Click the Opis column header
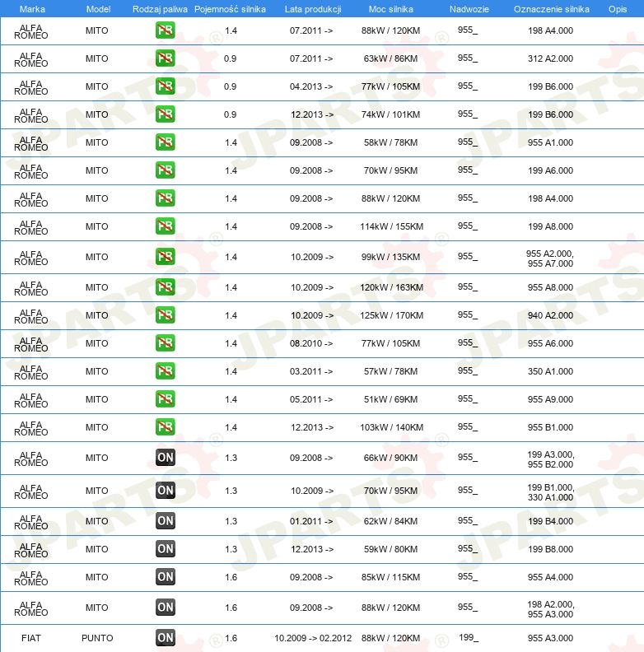 pos(617,8)
